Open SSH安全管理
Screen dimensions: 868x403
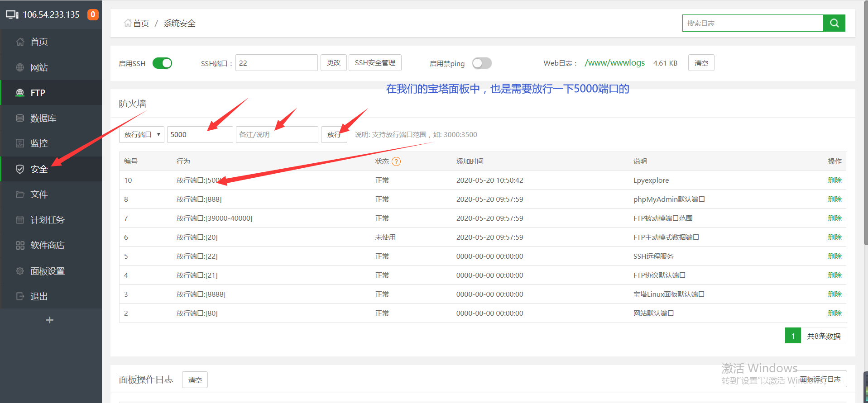tap(375, 63)
